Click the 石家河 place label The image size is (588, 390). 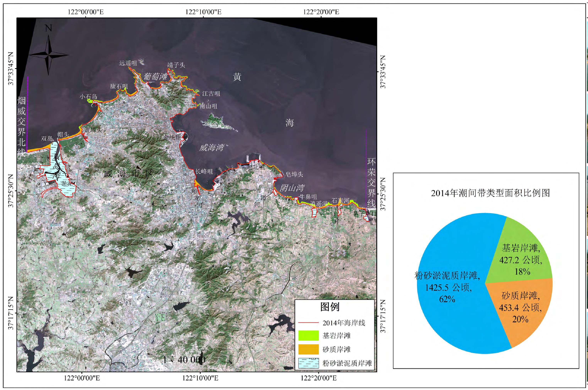(340, 200)
